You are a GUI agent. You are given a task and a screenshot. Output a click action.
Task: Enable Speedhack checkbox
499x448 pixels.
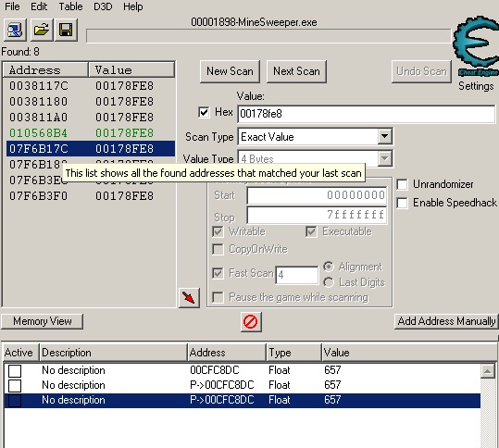coord(402,203)
